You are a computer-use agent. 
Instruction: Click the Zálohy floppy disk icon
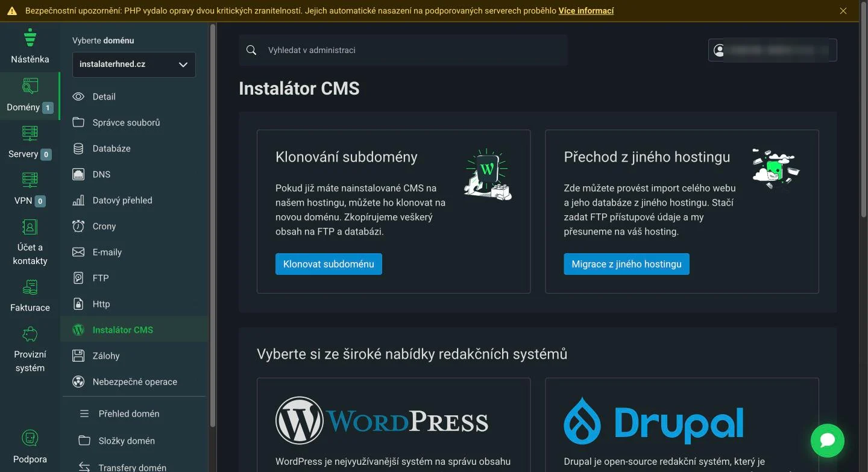pos(78,356)
